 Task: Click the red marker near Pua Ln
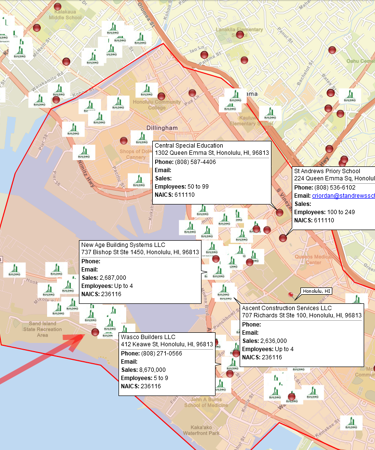click(192, 93)
